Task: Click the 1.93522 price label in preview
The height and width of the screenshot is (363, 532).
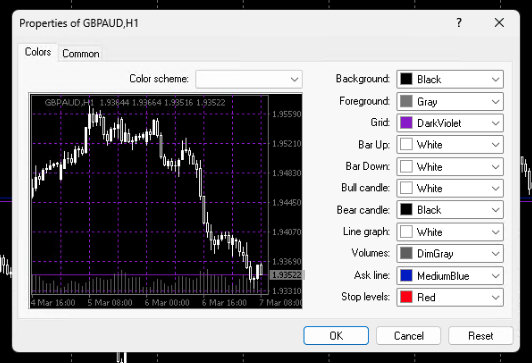Action: click(x=287, y=275)
